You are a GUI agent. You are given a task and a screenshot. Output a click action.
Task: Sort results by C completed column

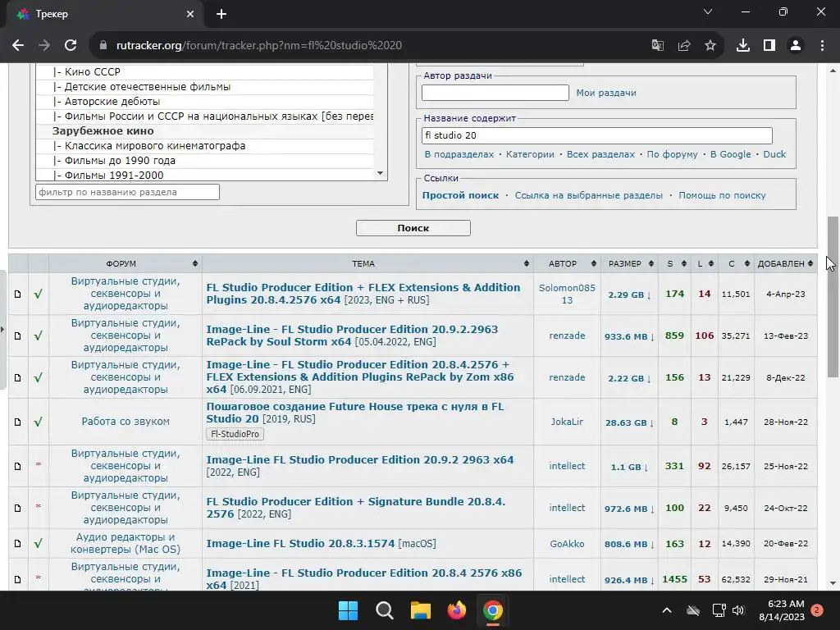tap(736, 263)
